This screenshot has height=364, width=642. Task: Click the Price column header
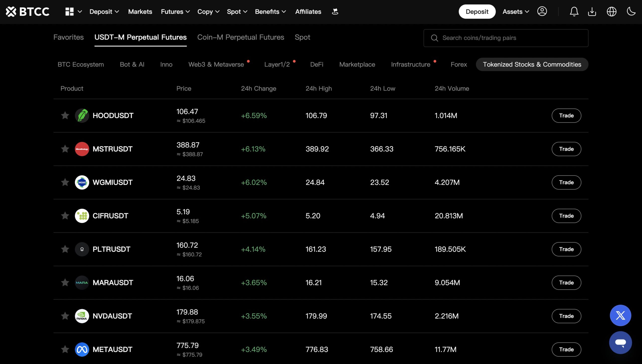tap(184, 88)
